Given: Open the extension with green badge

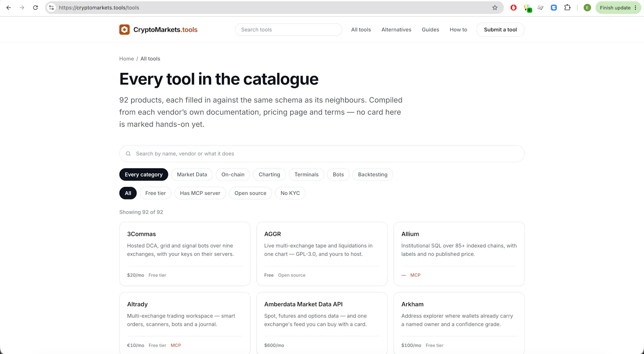Looking at the screenshot, I should tap(527, 8).
